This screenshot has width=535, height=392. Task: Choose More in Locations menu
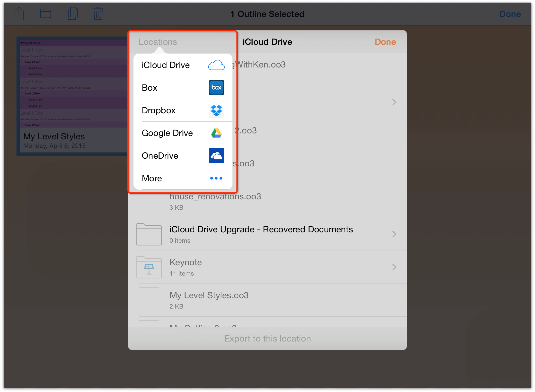pos(183,178)
